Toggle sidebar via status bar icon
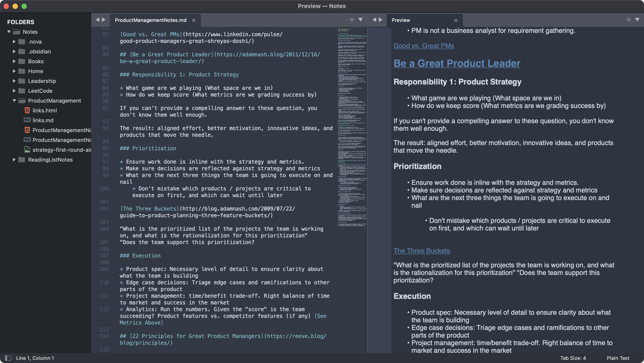The width and height of the screenshot is (644, 363). (8, 358)
